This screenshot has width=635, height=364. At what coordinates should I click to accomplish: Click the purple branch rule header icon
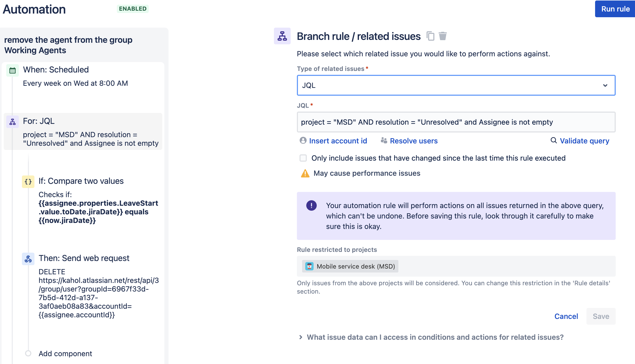point(282,36)
